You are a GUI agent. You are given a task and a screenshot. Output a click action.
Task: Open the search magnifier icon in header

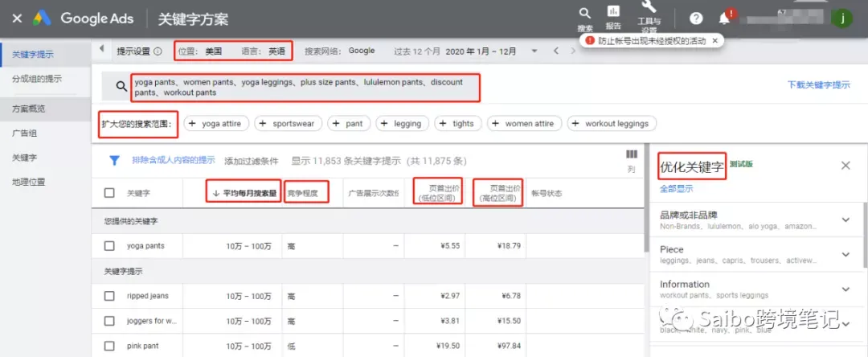[584, 14]
